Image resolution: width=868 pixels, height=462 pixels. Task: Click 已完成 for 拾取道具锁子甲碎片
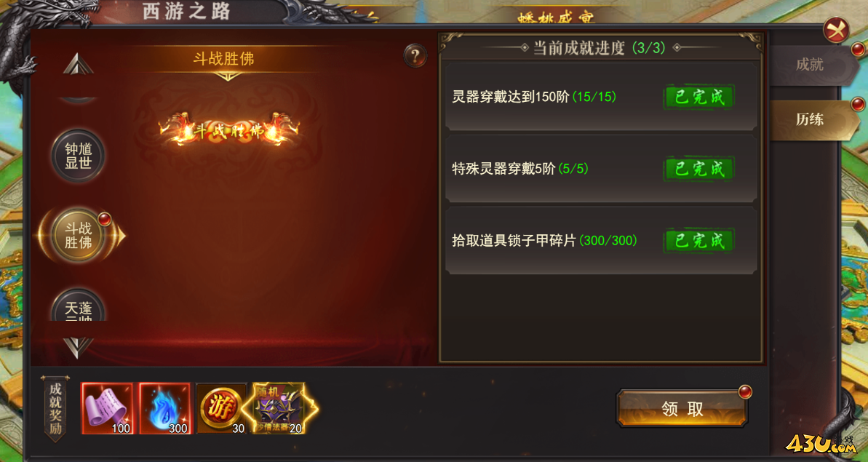[699, 241]
